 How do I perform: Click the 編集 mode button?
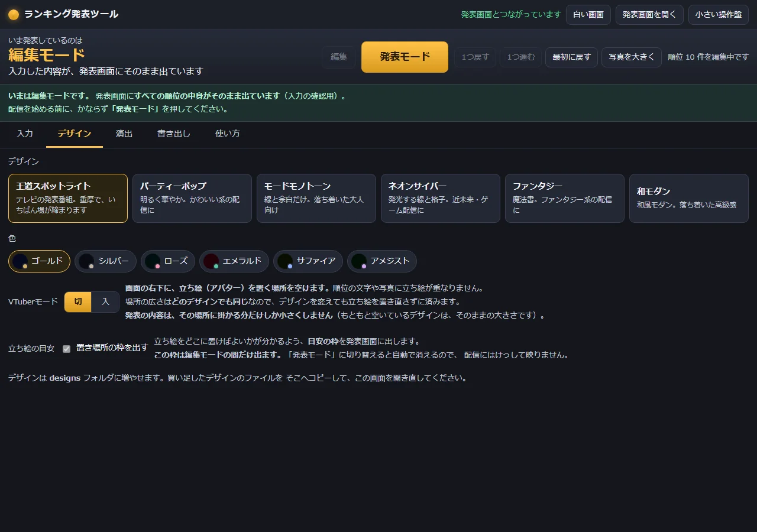coord(339,57)
